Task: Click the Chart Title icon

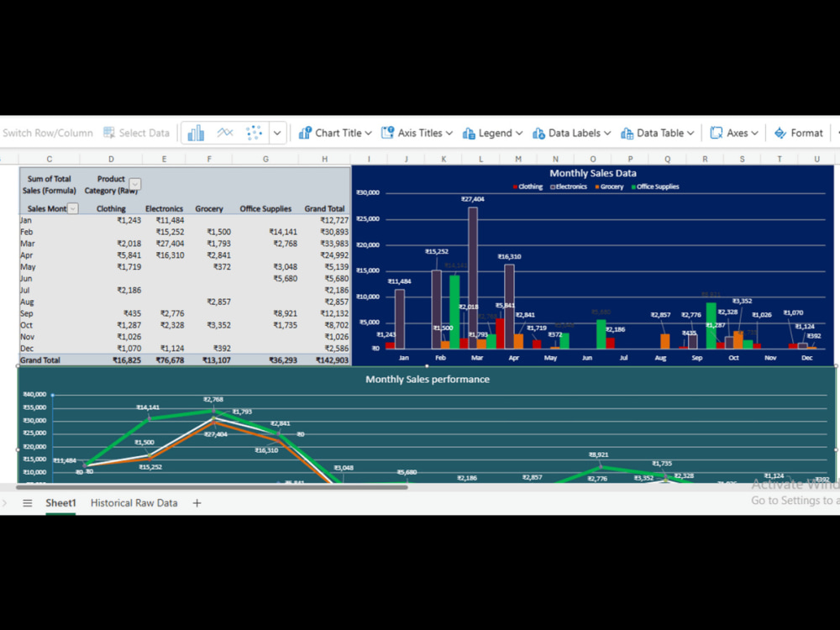Action: coord(306,133)
